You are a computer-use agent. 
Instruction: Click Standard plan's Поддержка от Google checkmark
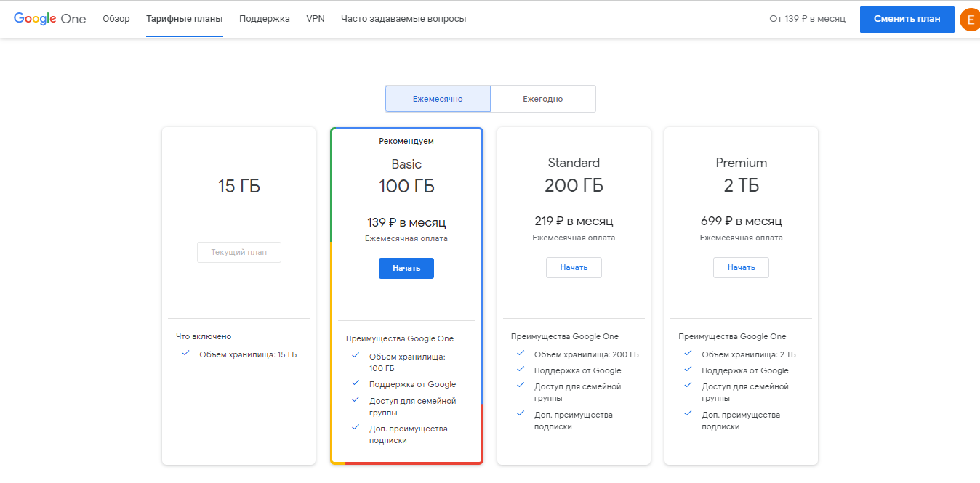coord(521,369)
